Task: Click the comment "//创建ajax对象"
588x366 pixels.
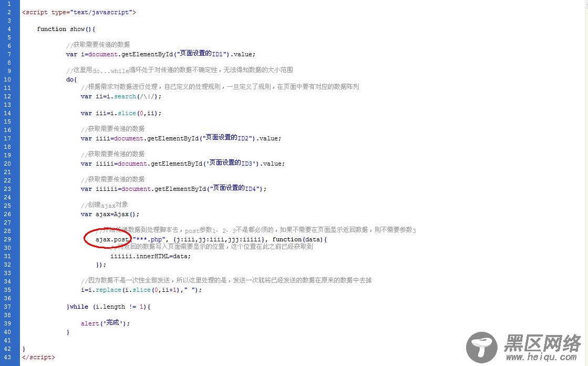Action: [104, 205]
